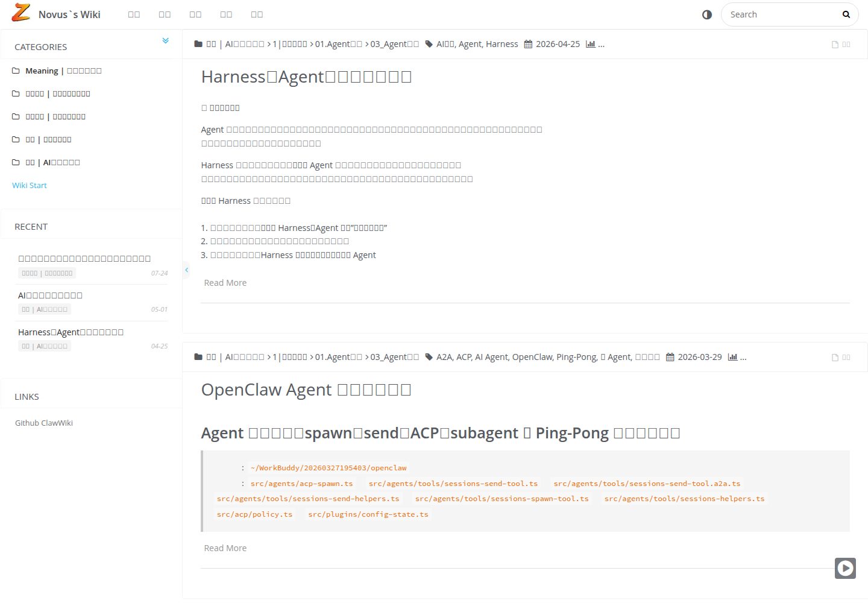Open the 01.Agent breadcrumb in the OpenClaw post
868x603 pixels.
coord(339,357)
